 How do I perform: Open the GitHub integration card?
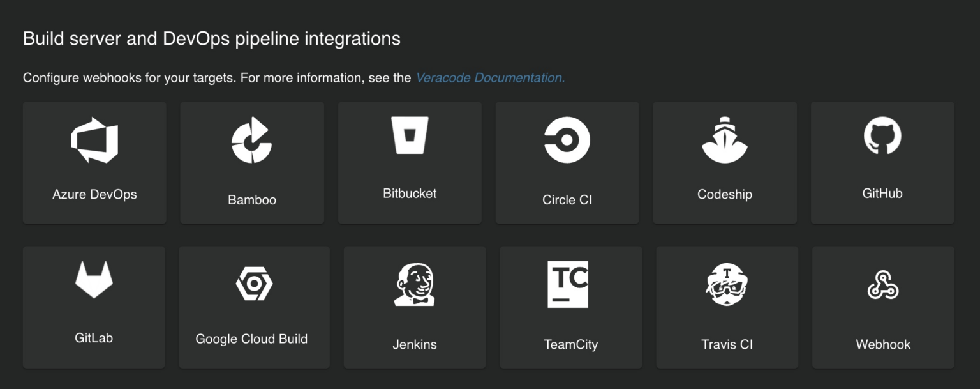[882, 162]
